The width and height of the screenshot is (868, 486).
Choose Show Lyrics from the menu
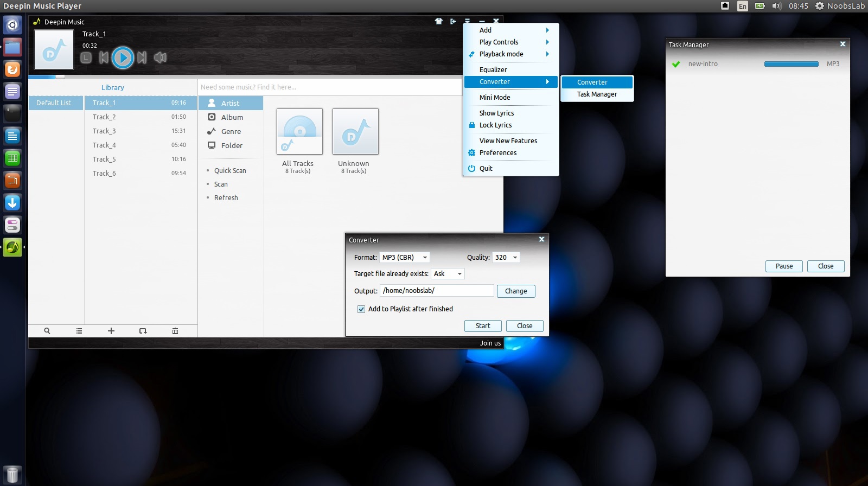(x=511, y=113)
